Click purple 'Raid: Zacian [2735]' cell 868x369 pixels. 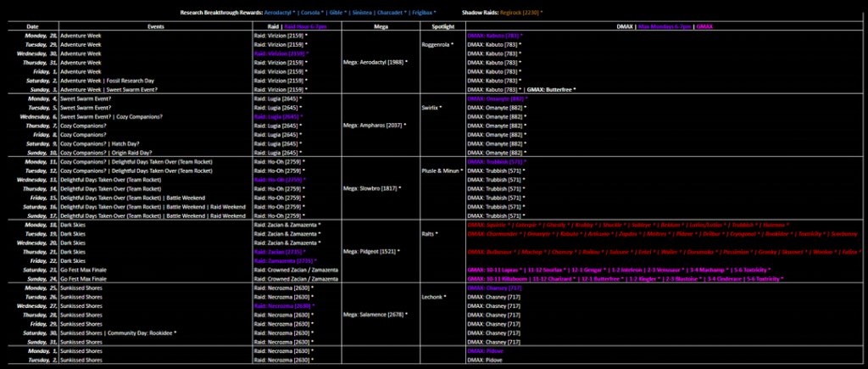[280, 252]
